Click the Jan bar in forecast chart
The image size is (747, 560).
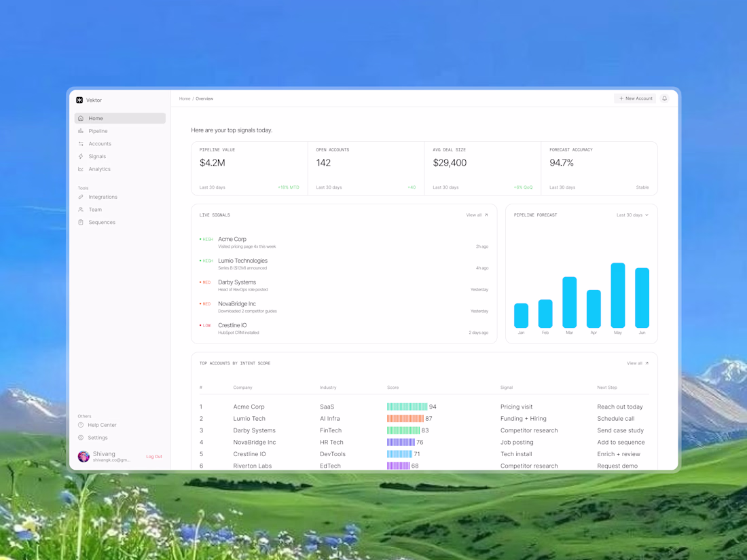pos(521,316)
